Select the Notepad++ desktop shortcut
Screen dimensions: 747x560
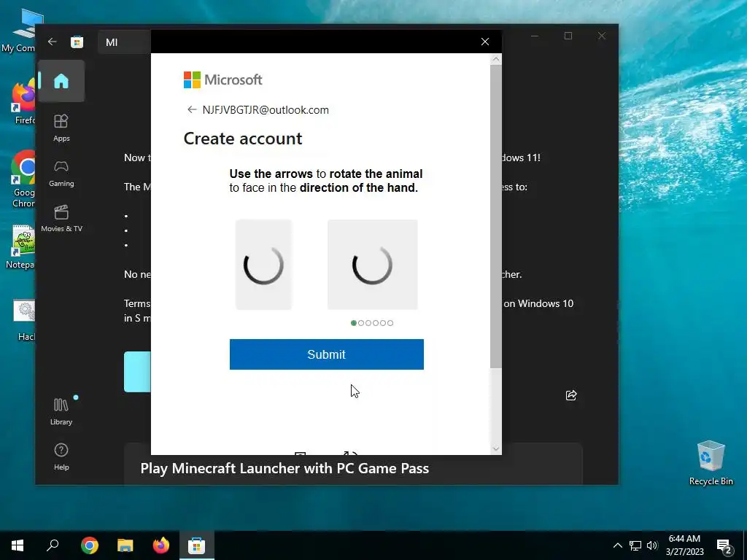(x=21, y=247)
